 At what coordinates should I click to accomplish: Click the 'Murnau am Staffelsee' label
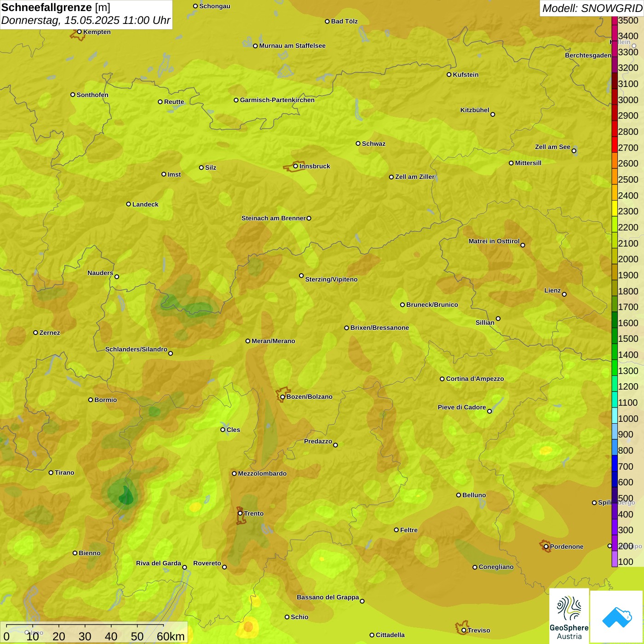[292, 46]
